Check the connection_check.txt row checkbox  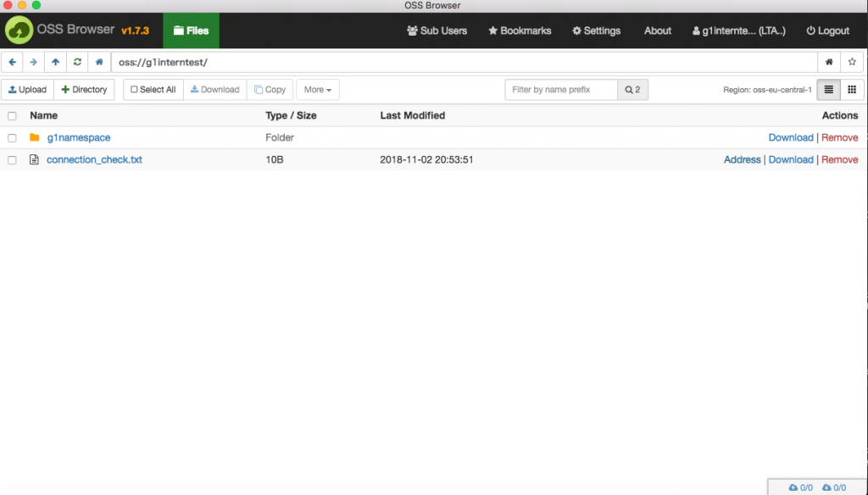point(12,160)
